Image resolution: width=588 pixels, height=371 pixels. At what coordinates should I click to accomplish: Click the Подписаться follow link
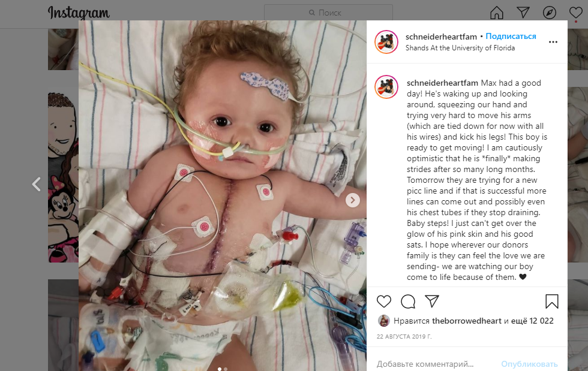point(511,37)
